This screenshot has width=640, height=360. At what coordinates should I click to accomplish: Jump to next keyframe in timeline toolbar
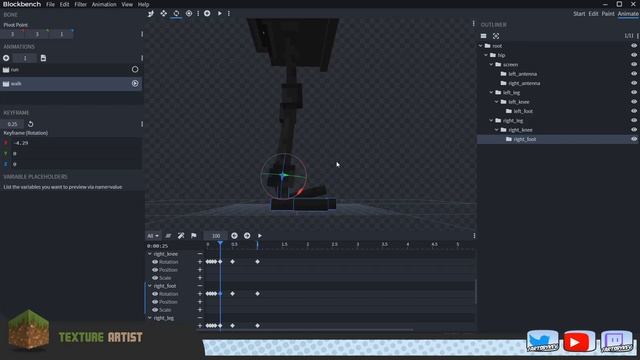(247, 236)
